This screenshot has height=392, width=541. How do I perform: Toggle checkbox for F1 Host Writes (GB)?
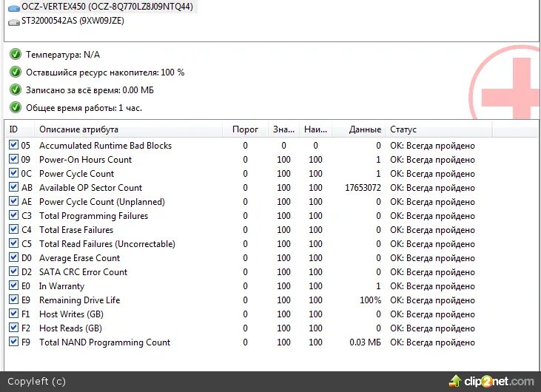pos(13,314)
